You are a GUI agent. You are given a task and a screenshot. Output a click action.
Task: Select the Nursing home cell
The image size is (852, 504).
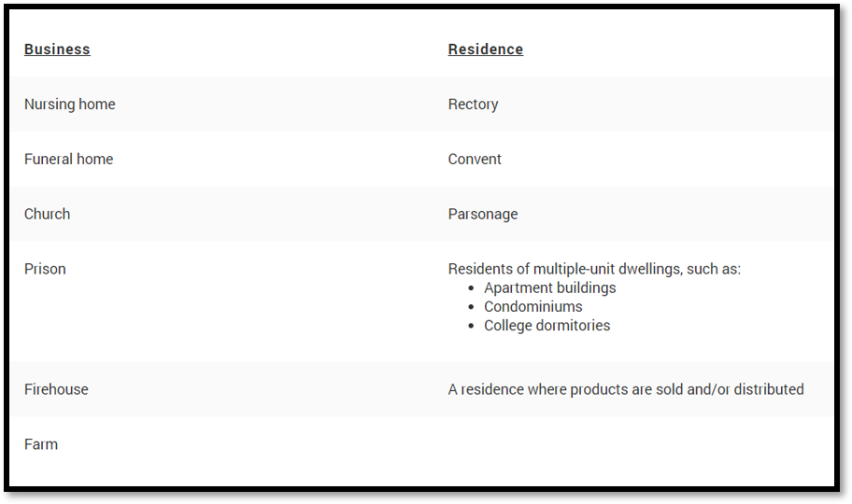69,105
